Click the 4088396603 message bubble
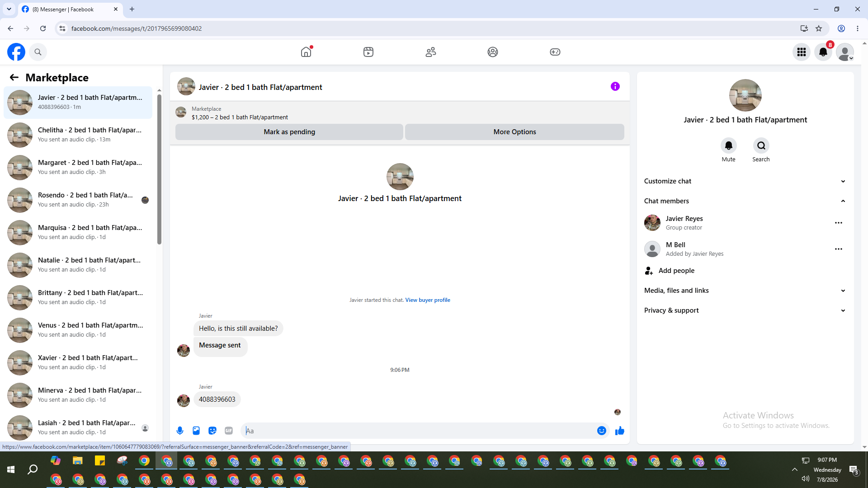This screenshot has height=488, width=868. click(x=217, y=399)
